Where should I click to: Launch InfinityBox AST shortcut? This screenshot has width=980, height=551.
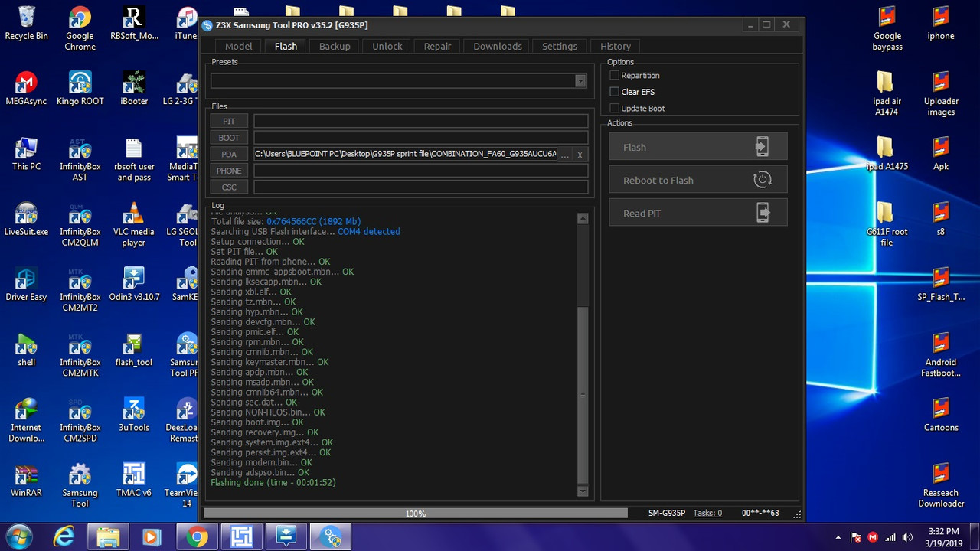[x=80, y=159]
